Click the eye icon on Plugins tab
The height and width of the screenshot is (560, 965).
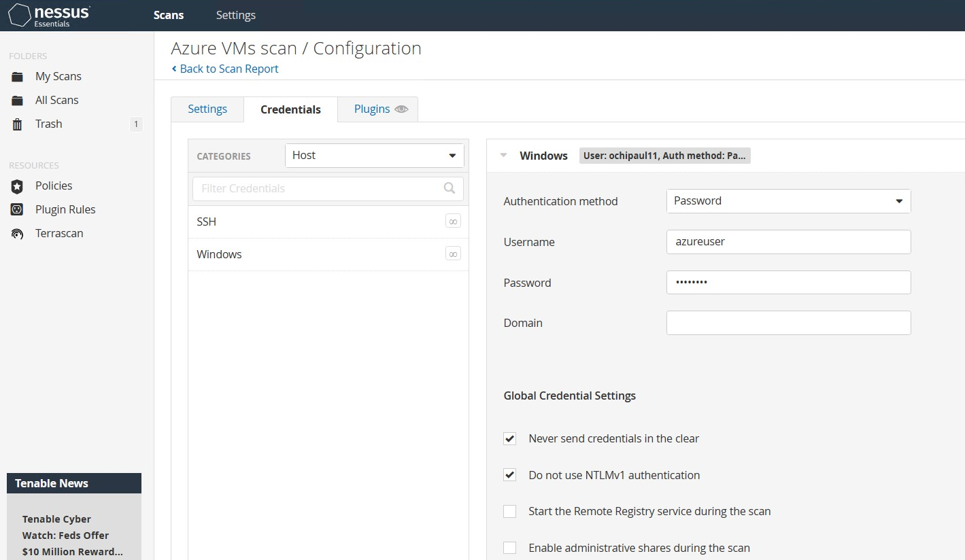(x=401, y=109)
